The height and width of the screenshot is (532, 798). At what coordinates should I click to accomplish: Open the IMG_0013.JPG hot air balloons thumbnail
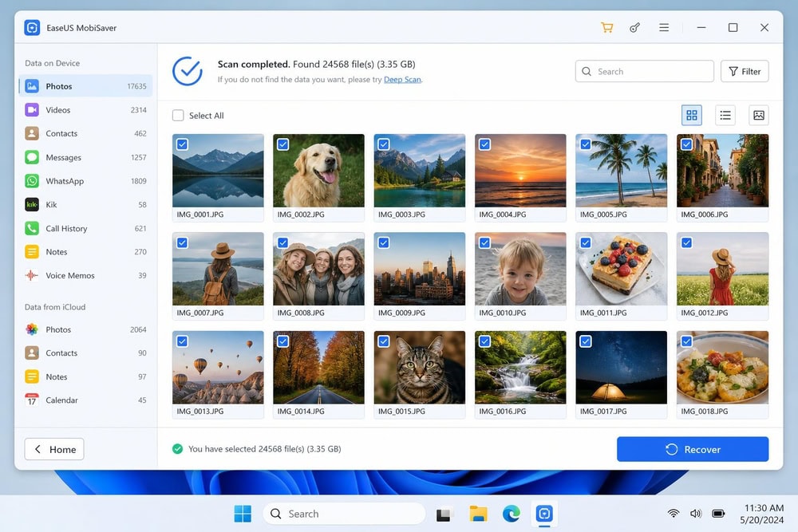(x=218, y=368)
